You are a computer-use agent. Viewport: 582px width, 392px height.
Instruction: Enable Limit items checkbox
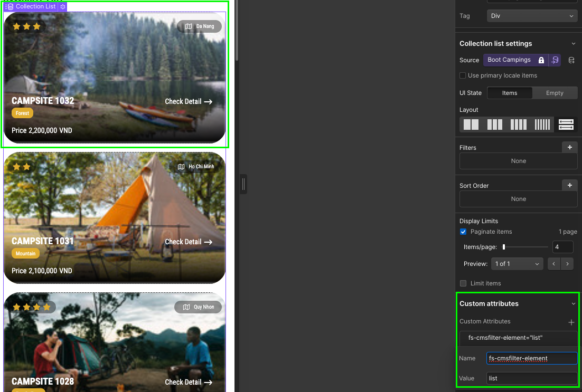click(x=463, y=283)
